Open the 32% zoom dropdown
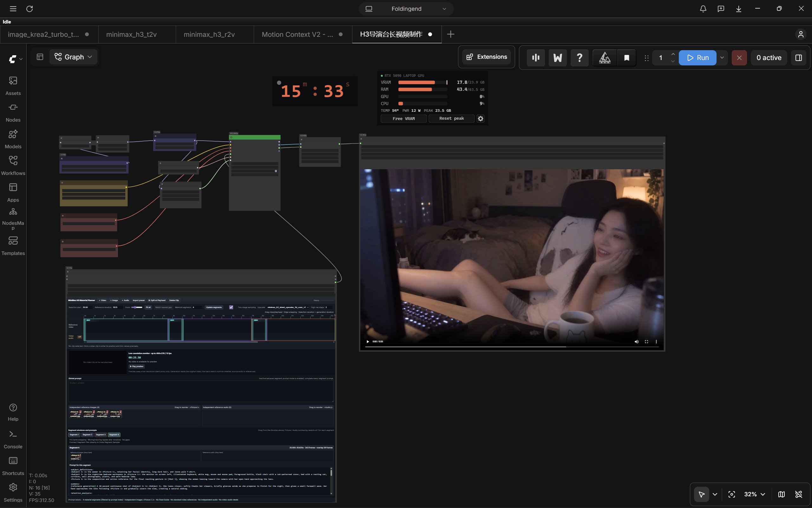Viewport: 812px width, 508px height. [754, 494]
